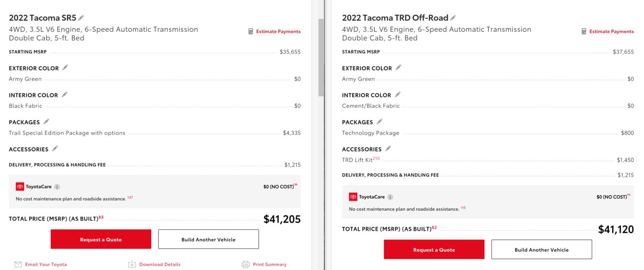Edit Exterior Color on the SR5 build
644x270 pixels.
pos(65,67)
